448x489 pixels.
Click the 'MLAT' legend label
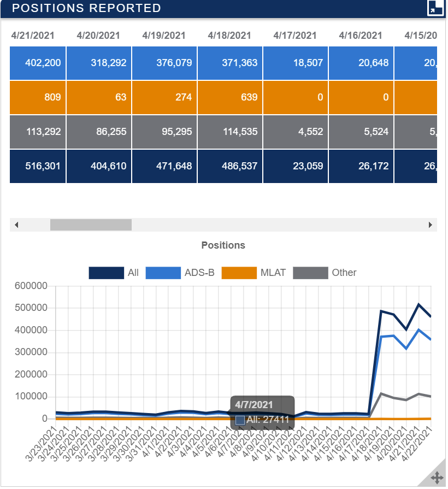coord(273,273)
